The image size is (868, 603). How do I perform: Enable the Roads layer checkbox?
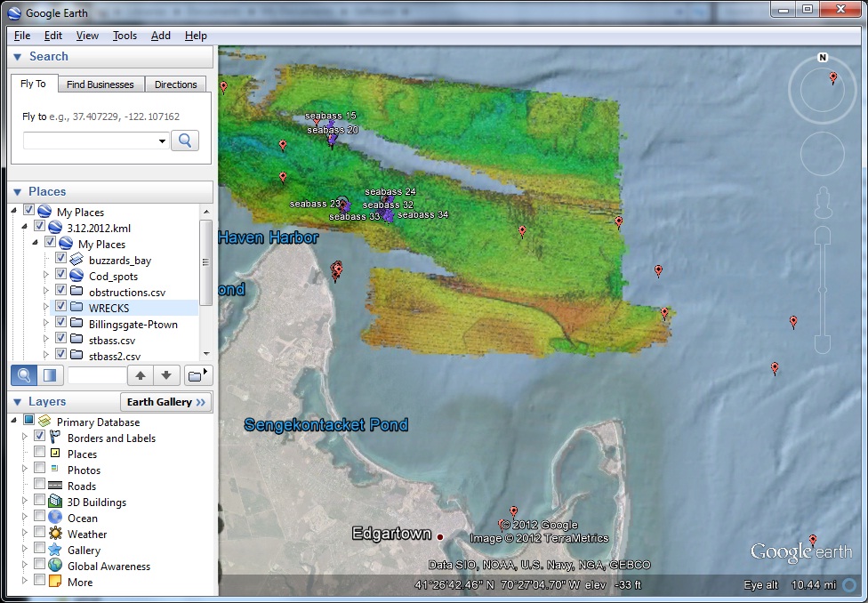point(39,484)
